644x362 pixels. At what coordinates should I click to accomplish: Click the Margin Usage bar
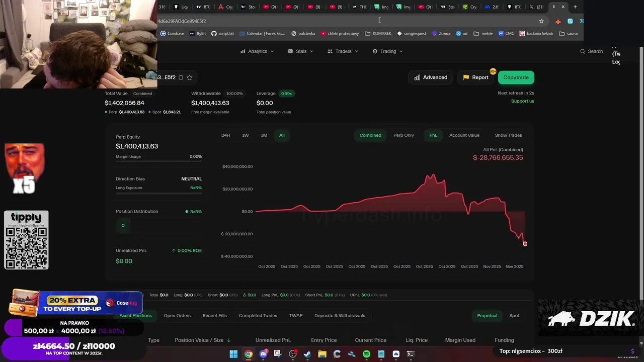(158, 162)
